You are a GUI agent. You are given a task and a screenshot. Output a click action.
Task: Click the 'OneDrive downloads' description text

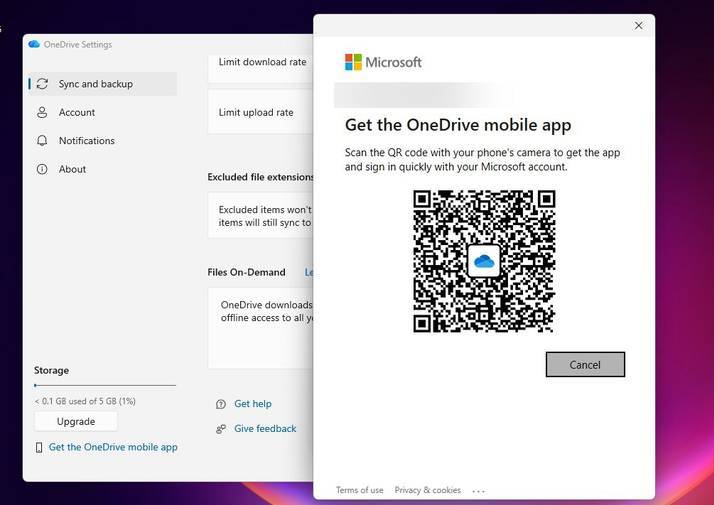(267, 311)
